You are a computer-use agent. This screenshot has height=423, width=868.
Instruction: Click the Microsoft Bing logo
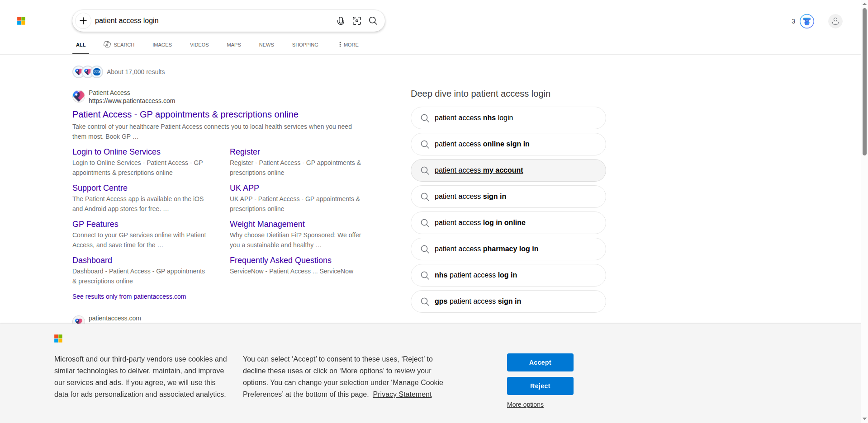(21, 21)
